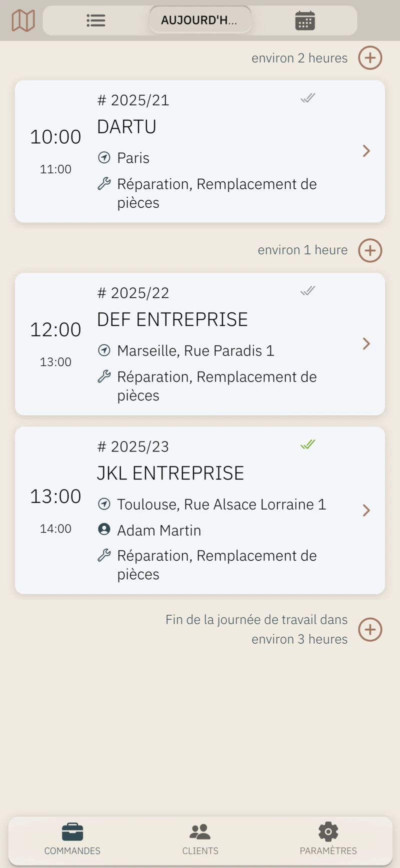Open the calendar view icon

(304, 21)
